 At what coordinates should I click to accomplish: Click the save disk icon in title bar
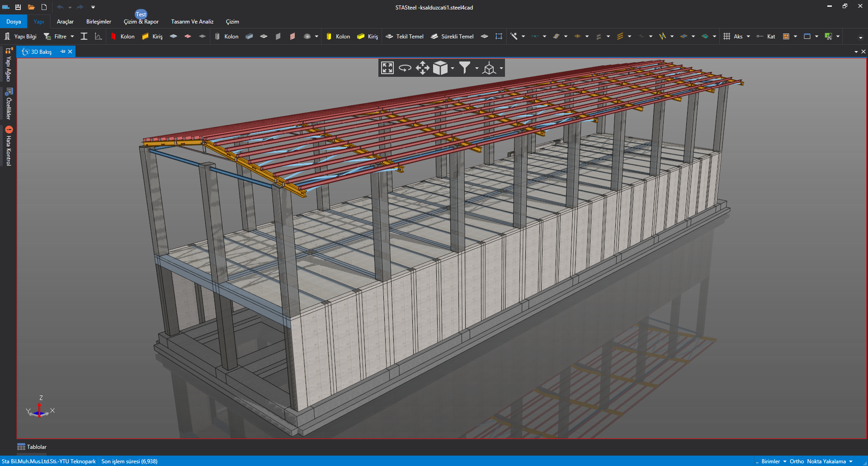coord(18,7)
